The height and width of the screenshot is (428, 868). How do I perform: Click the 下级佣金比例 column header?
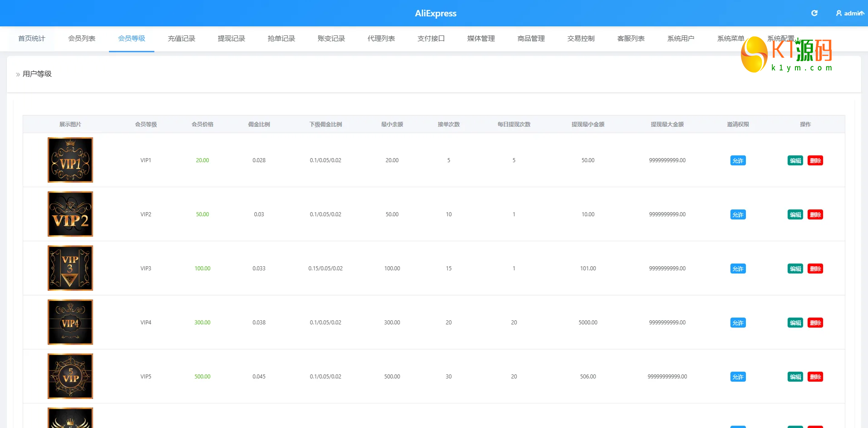coord(326,124)
